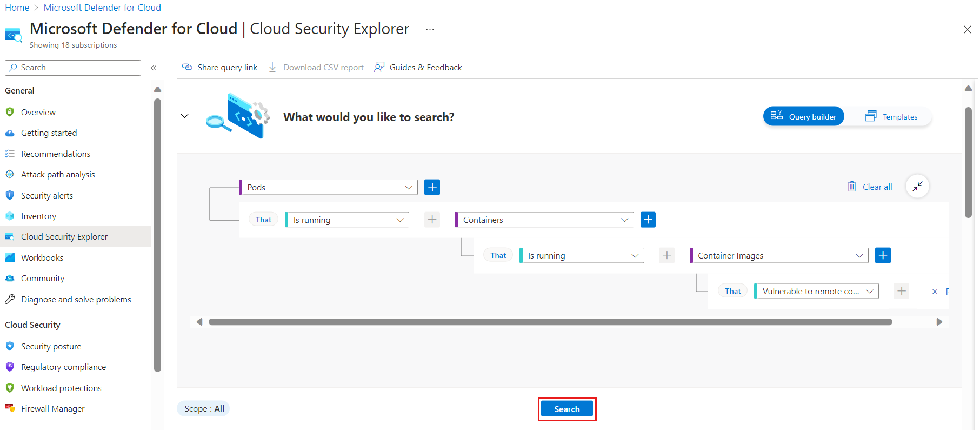Screen dimensions: 980x430
Task: Switch to Query builder mode
Action: 803,116
